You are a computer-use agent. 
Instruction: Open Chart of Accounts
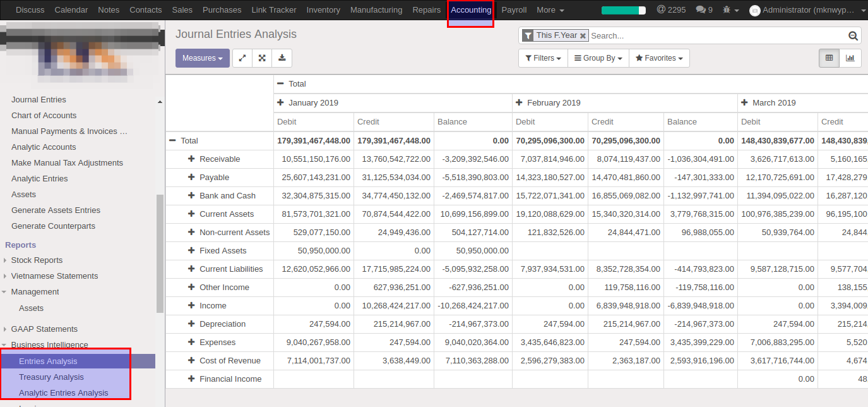click(x=44, y=115)
